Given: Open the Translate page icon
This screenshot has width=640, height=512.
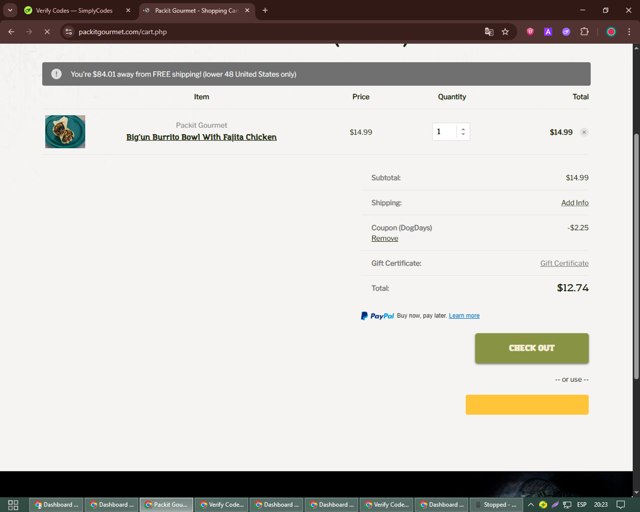Looking at the screenshot, I should (x=489, y=32).
